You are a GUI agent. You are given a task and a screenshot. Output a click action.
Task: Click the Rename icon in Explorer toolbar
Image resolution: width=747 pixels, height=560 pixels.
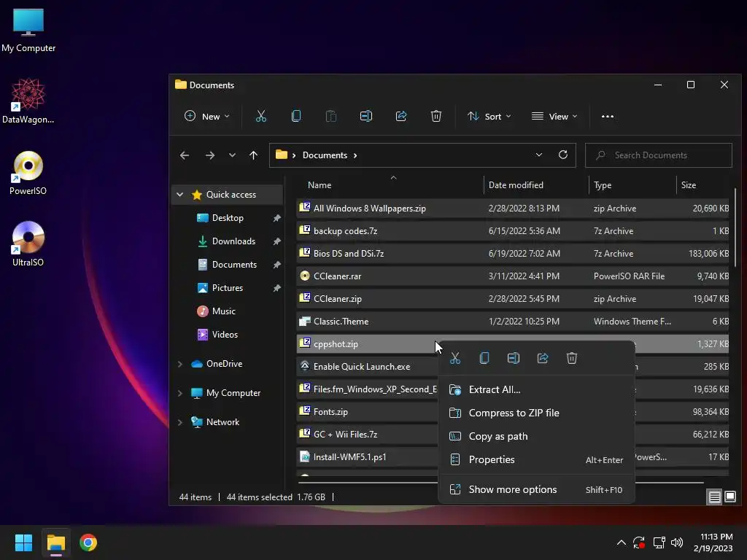pos(366,116)
